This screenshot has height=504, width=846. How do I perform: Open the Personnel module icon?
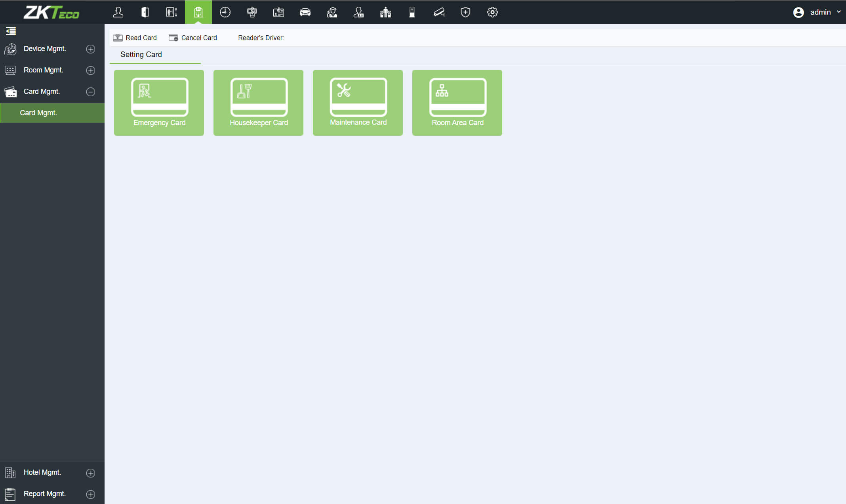tap(118, 12)
